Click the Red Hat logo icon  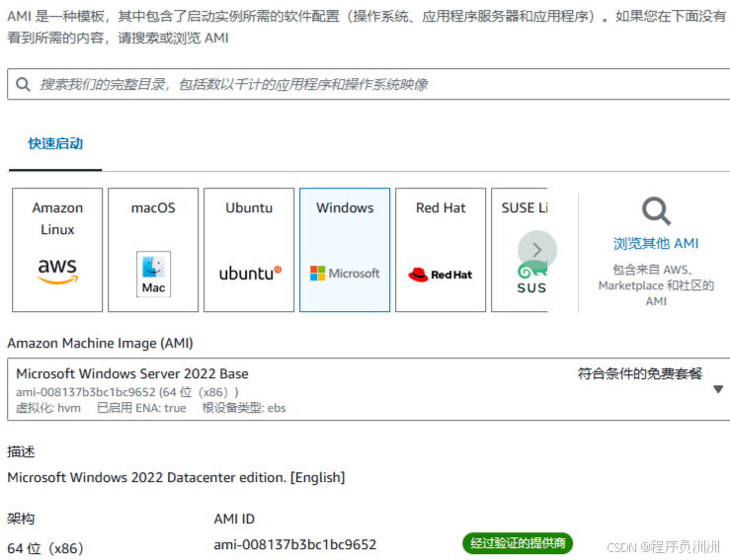coord(440,275)
